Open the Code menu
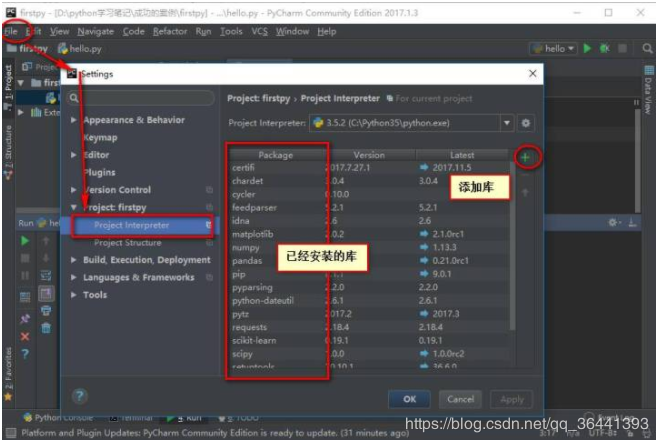Viewport: 659px width, 443px height. click(133, 32)
